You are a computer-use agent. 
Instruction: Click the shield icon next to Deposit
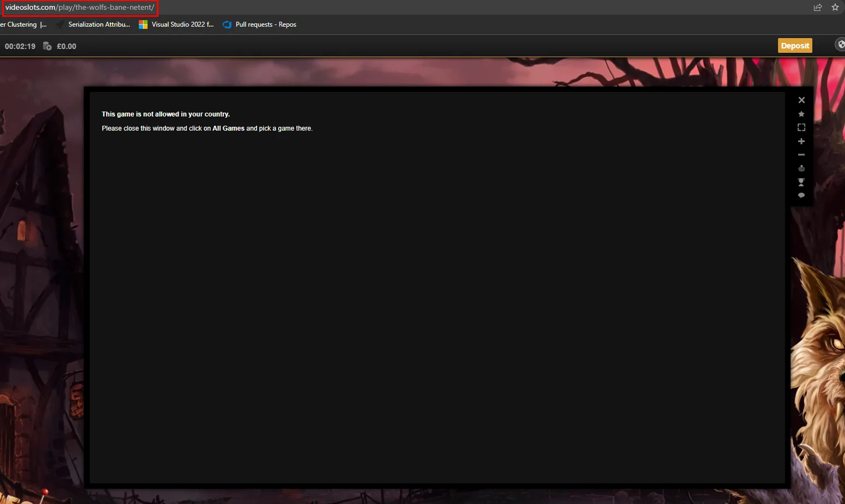click(840, 45)
